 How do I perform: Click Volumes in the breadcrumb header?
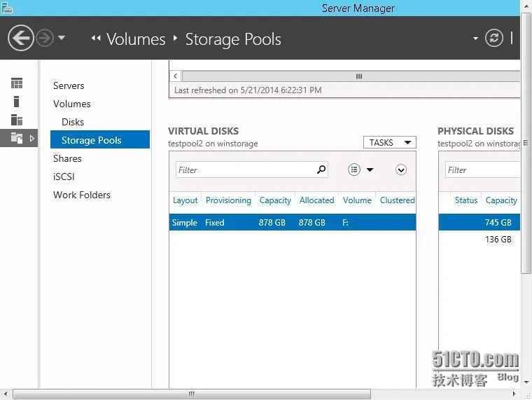(x=136, y=39)
